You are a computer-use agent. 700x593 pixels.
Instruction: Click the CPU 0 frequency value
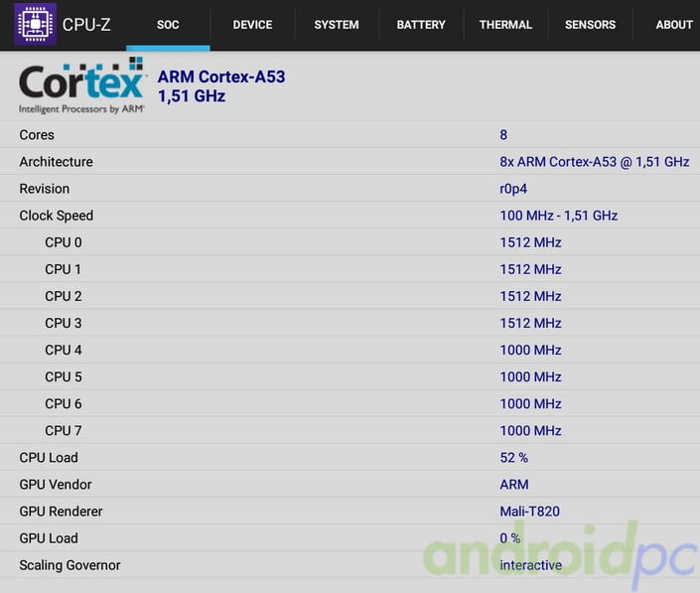530,242
